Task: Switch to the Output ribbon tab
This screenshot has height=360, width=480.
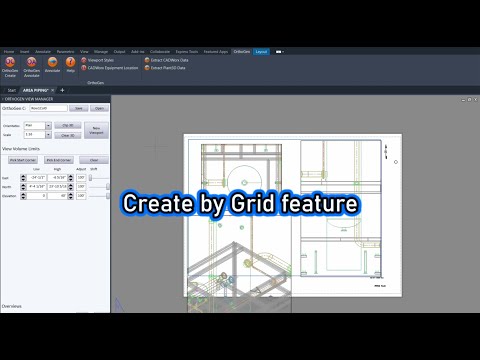Action: [119, 52]
